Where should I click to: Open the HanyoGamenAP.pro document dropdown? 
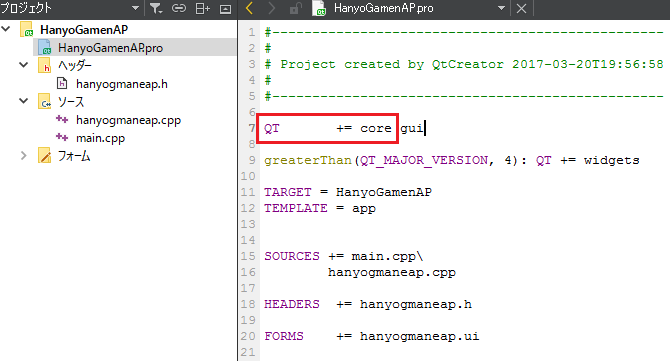[x=501, y=8]
